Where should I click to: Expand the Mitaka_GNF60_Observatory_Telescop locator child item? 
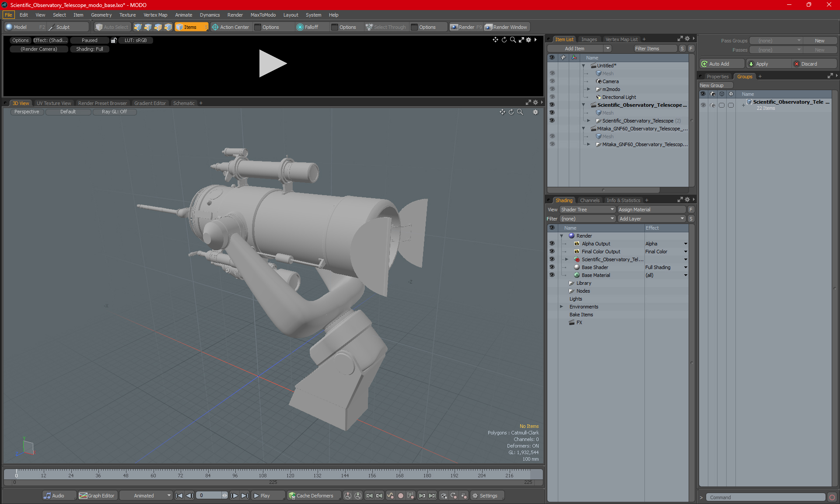coord(589,144)
